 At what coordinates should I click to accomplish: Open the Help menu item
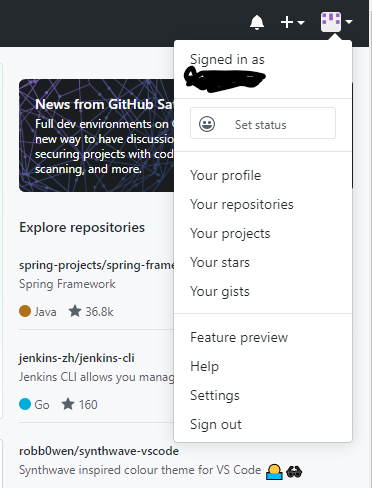(x=205, y=366)
